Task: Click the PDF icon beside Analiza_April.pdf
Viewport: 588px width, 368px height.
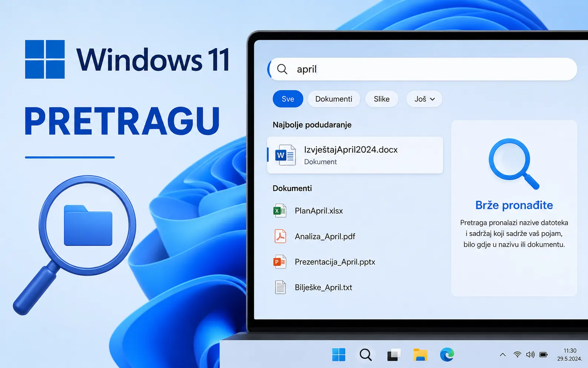Action: 280,236
